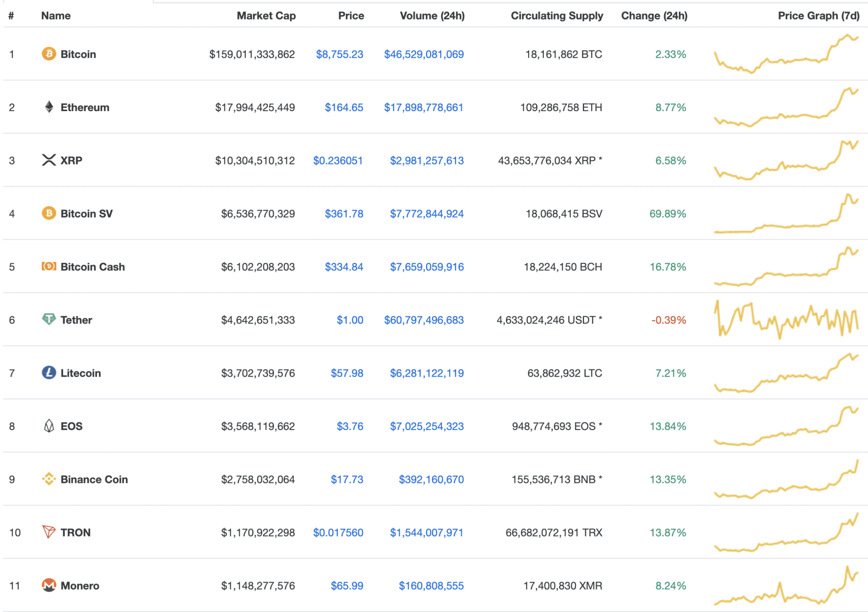Click the Litecoin logo icon

(49, 373)
